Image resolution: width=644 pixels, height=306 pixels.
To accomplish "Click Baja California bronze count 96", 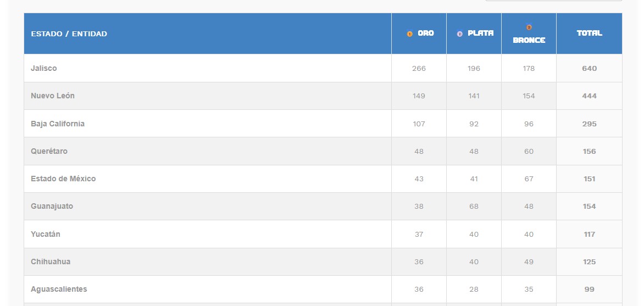I will (529, 124).
